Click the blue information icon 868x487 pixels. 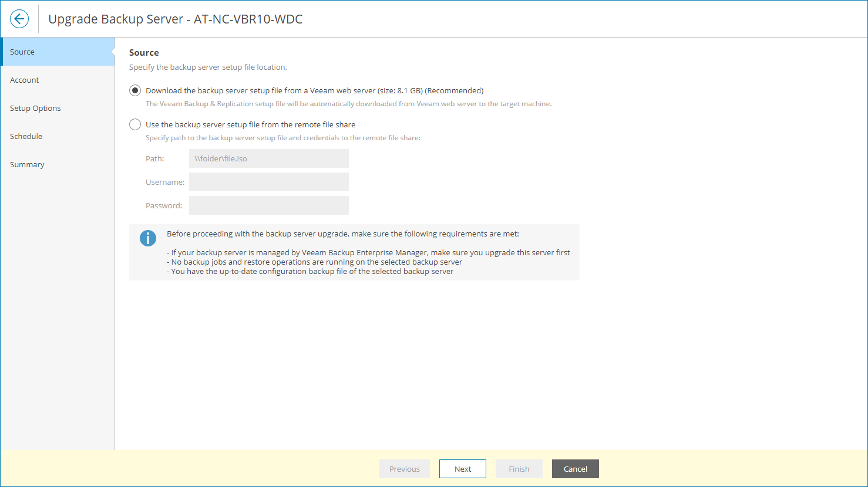tap(148, 238)
